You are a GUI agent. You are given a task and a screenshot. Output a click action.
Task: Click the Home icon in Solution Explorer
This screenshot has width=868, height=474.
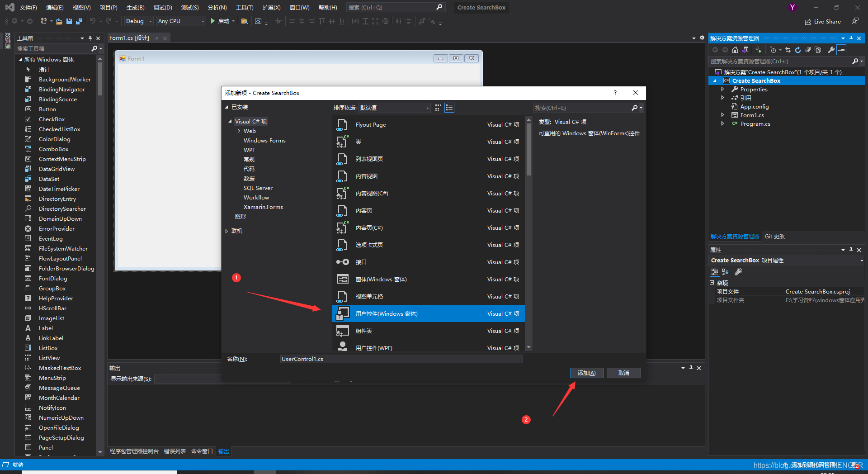pos(735,50)
